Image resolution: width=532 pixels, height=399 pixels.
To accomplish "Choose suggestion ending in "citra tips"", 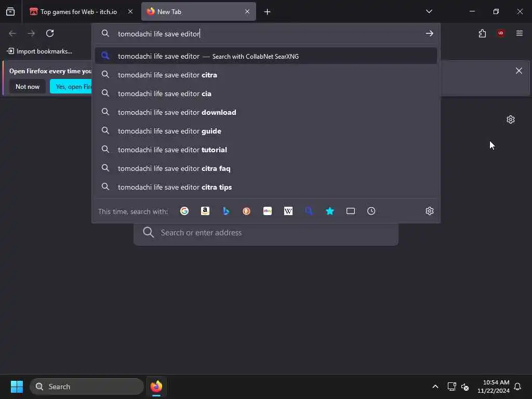I will pos(266,187).
